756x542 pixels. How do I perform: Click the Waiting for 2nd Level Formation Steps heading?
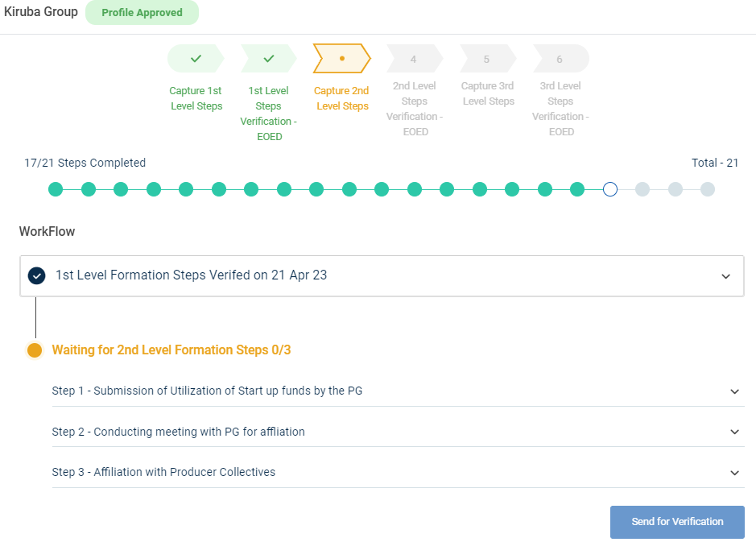tap(171, 350)
